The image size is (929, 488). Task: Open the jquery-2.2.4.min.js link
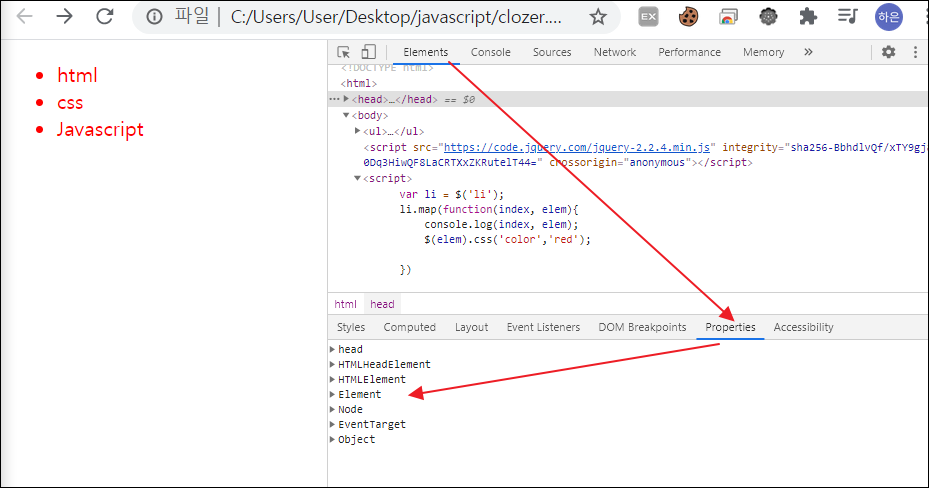(576, 147)
